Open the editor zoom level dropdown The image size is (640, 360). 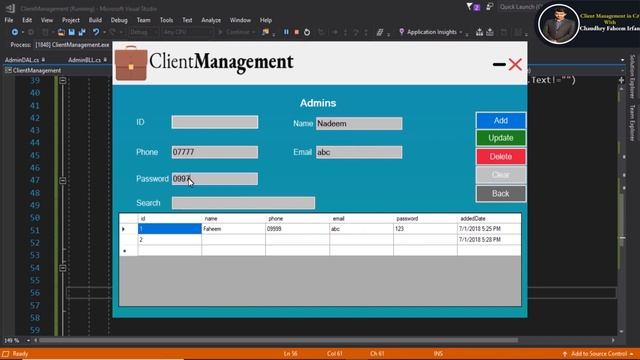[x=28, y=340]
